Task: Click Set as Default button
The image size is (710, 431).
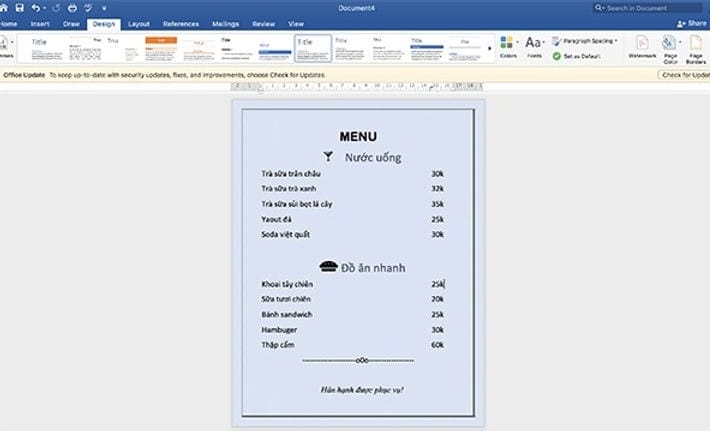Action: pos(576,56)
